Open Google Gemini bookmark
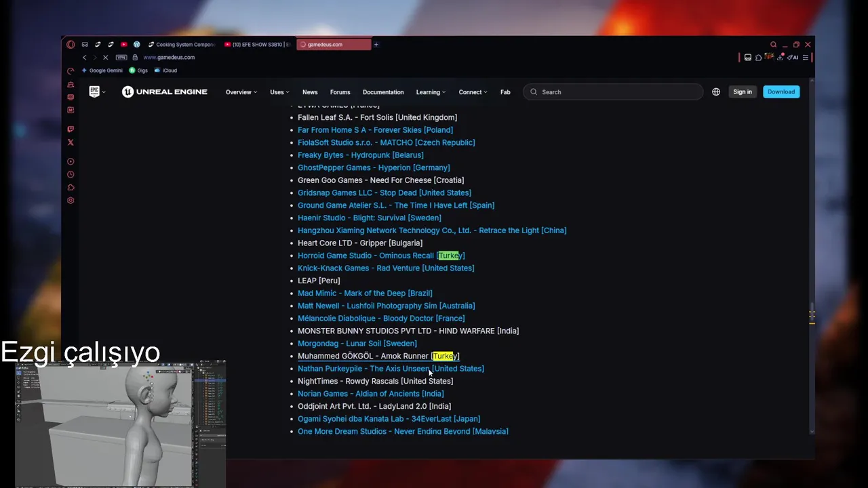The height and width of the screenshot is (488, 868). pos(102,70)
